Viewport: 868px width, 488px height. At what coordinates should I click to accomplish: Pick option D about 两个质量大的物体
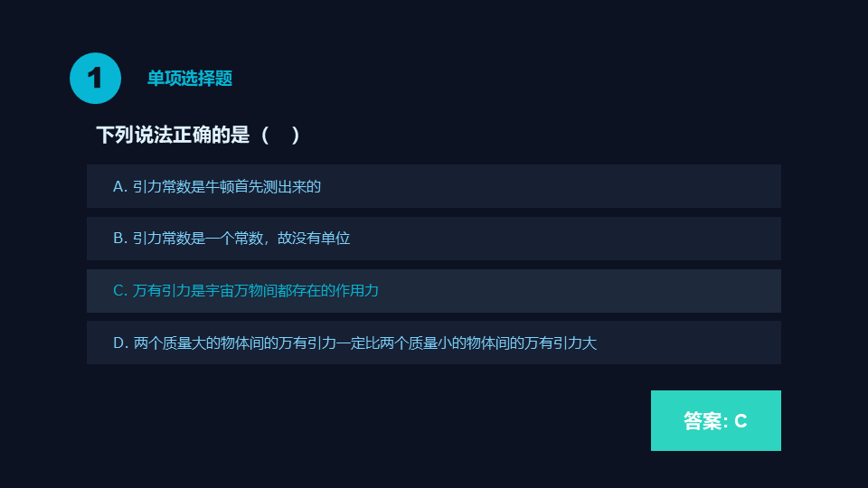tap(433, 343)
